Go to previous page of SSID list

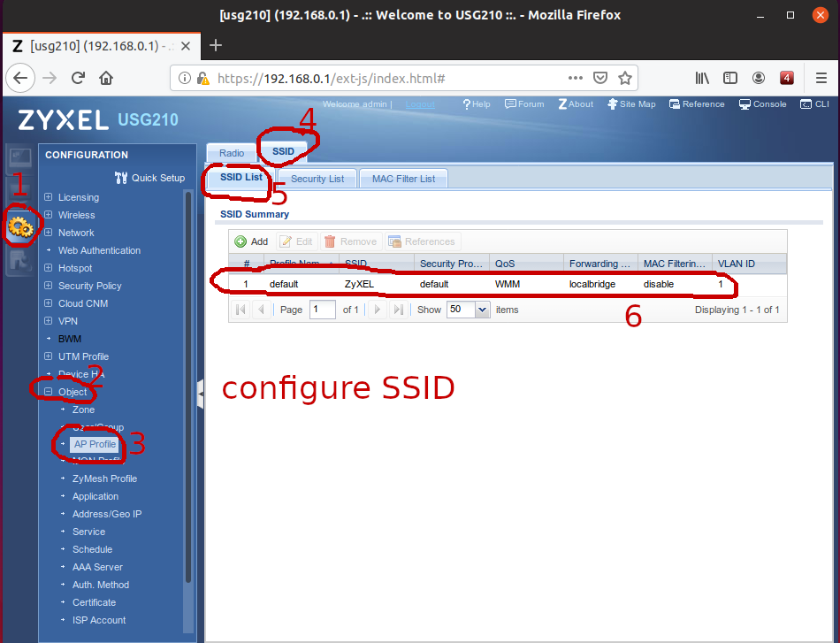[x=262, y=310]
